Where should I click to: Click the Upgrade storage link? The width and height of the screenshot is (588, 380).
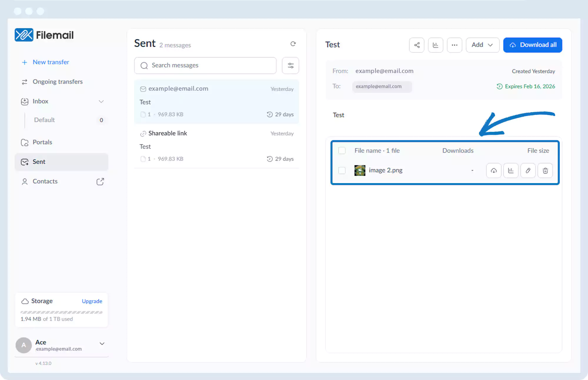tap(92, 301)
